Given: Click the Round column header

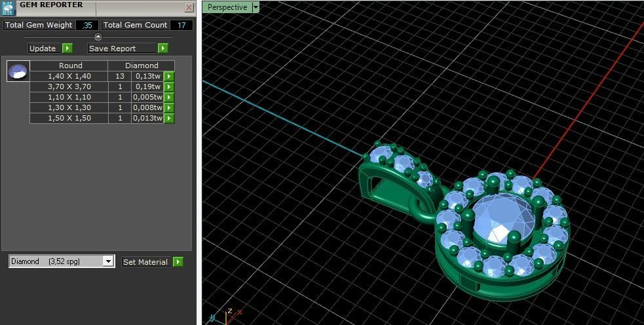Looking at the screenshot, I should coord(69,66).
